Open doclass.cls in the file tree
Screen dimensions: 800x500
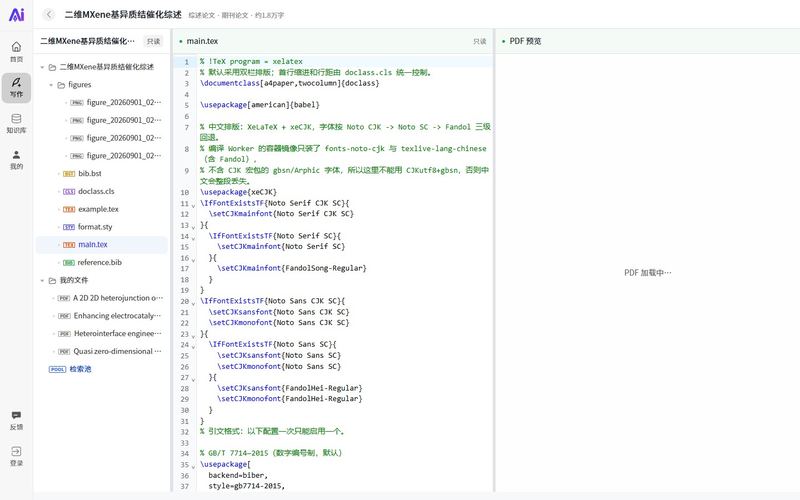(x=96, y=191)
